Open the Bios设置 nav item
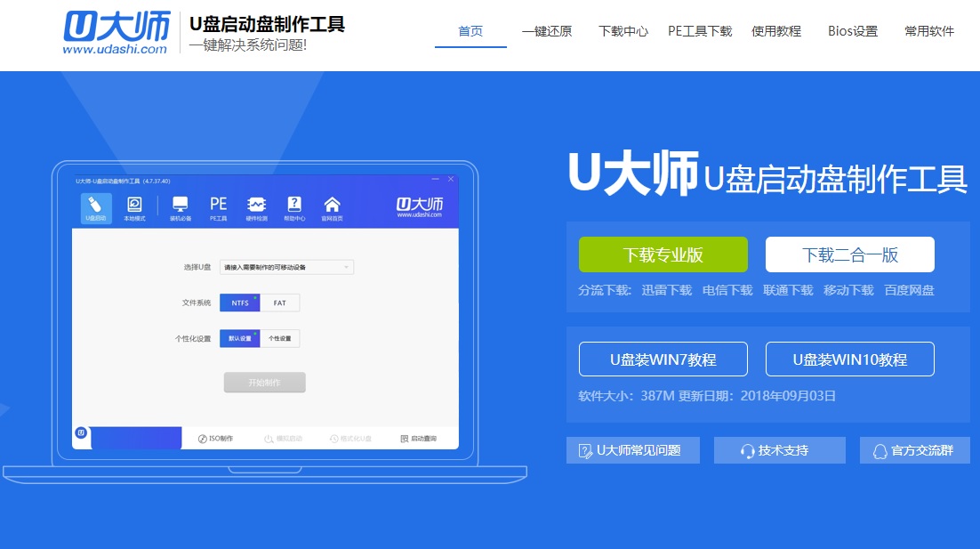Image resolution: width=980 pixels, height=549 pixels. [x=853, y=31]
